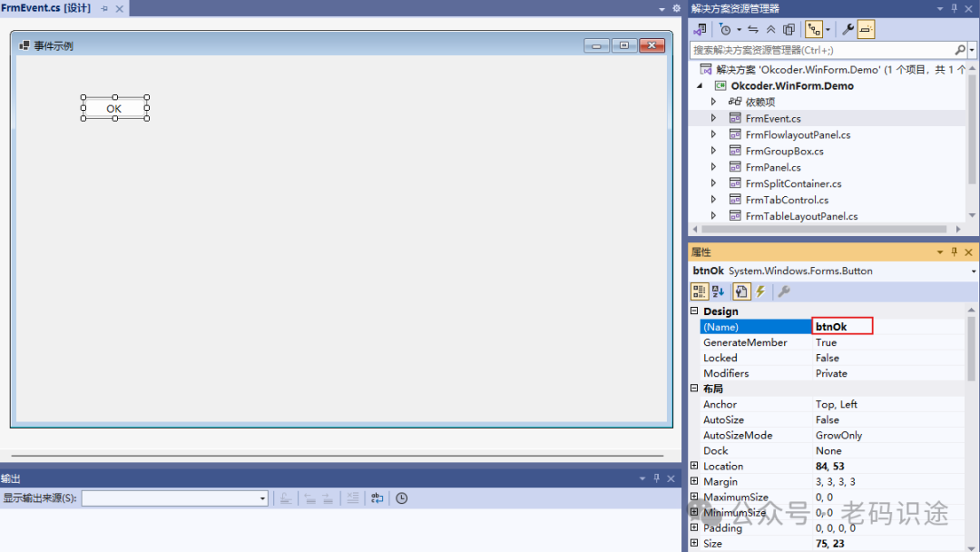
Task: Click Collapse All in Solution Explorer toolbar
Action: click(x=770, y=30)
